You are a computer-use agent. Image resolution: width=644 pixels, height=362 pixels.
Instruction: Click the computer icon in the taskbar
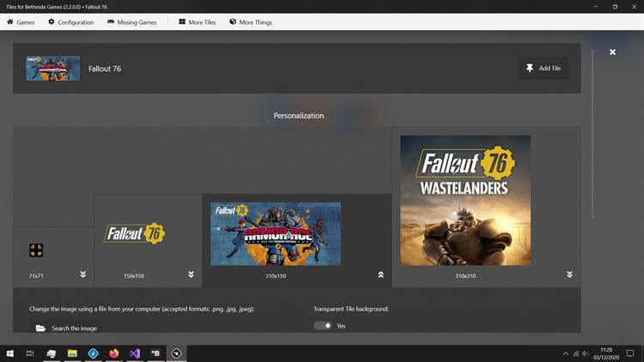[x=52, y=353]
